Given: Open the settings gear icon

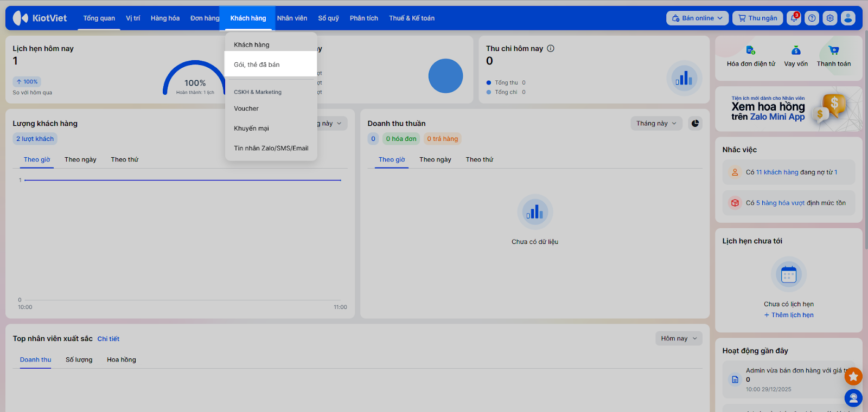Looking at the screenshot, I should (x=830, y=18).
